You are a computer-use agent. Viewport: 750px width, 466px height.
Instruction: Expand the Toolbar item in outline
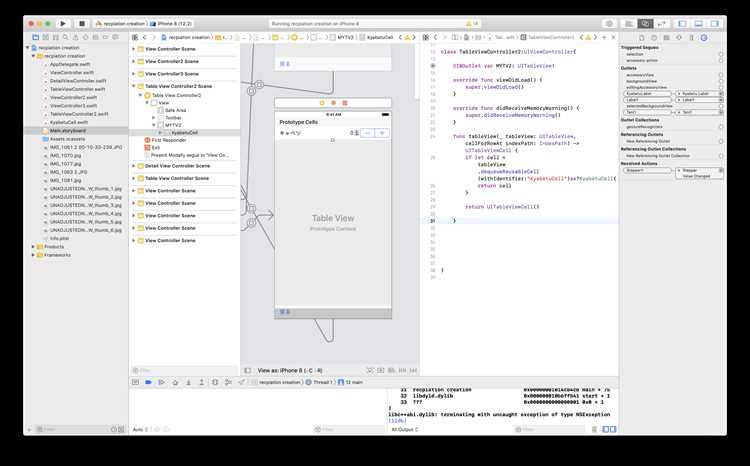[x=154, y=118]
